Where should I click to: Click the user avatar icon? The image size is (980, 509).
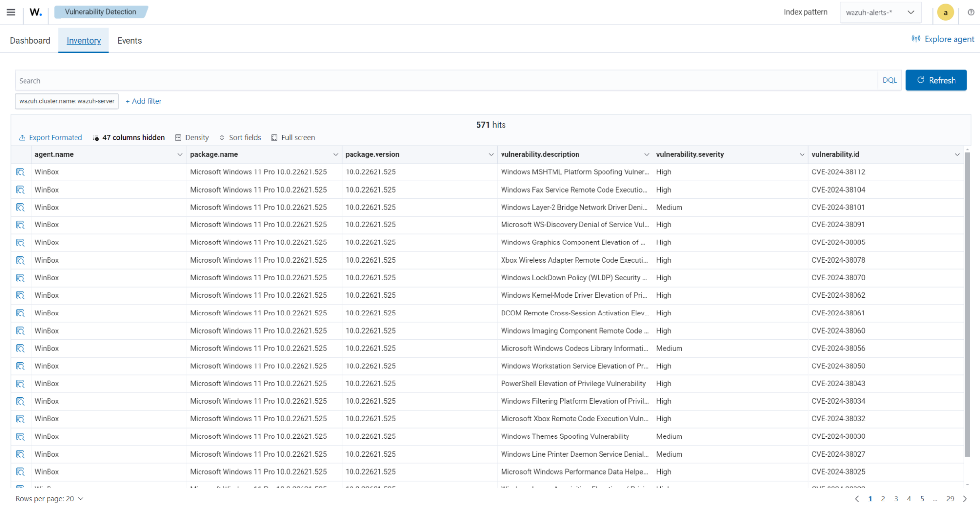click(x=945, y=12)
